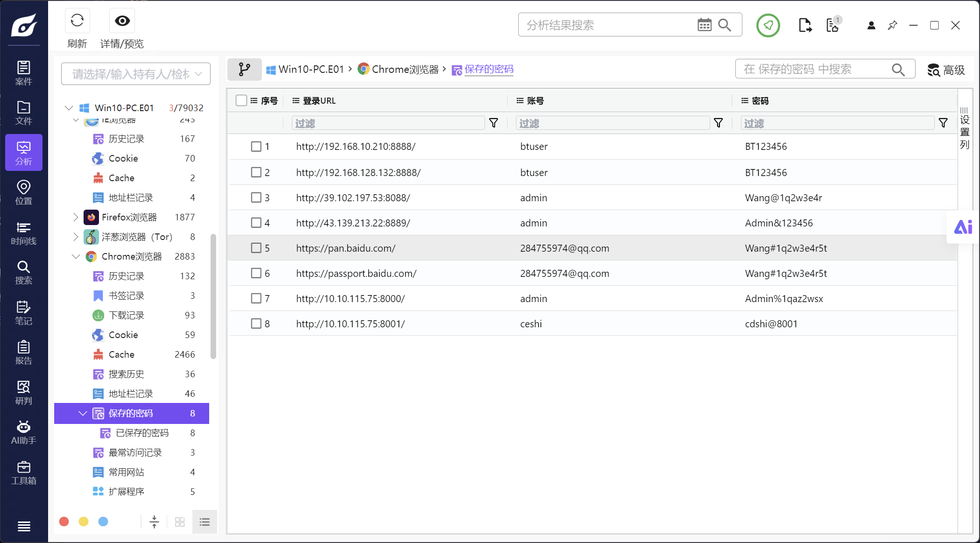The width and height of the screenshot is (980, 543).
Task: Switch to list view icon at bottom
Action: coord(204,522)
